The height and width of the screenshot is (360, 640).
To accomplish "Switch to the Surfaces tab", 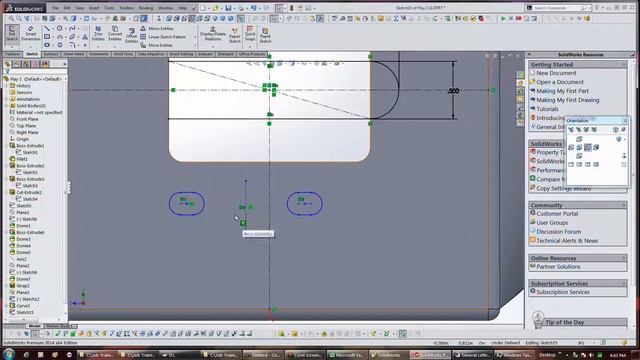I will pos(51,54).
